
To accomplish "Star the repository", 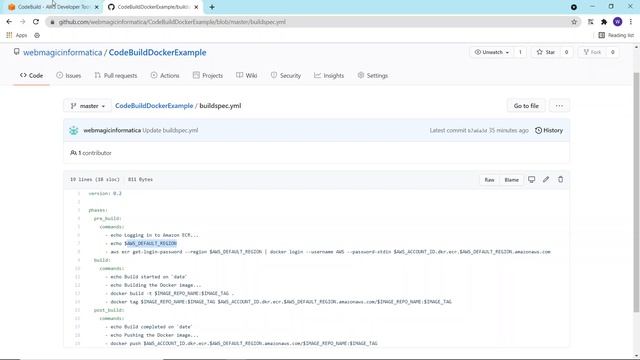I will click(x=546, y=52).
